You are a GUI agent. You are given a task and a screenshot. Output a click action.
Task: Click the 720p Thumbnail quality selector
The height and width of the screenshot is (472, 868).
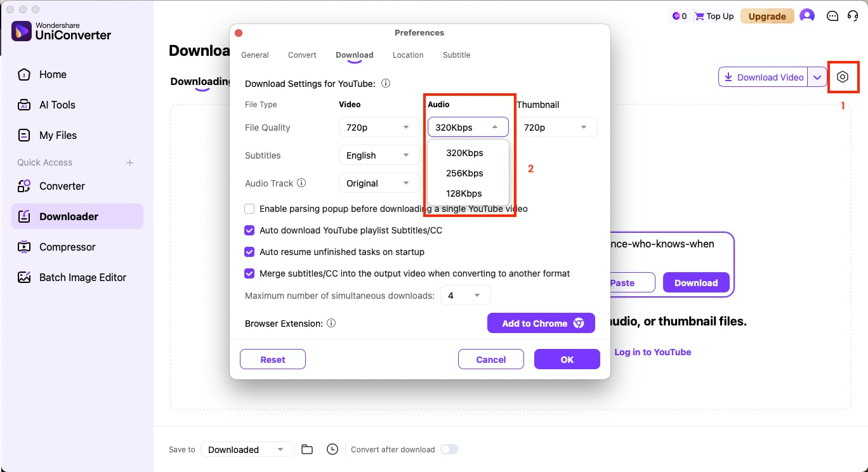click(x=556, y=127)
